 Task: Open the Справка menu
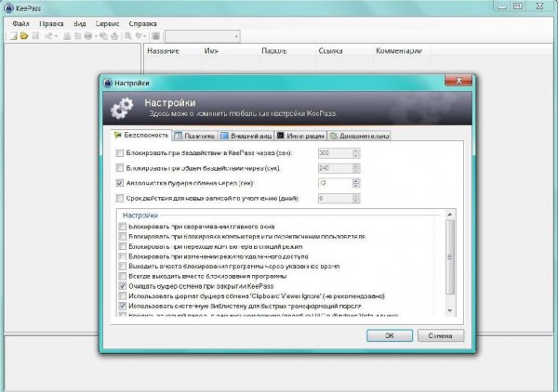tap(142, 24)
